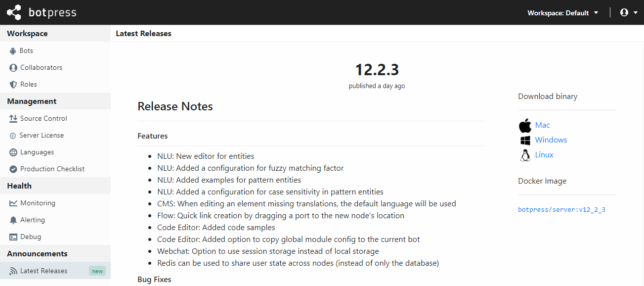Screen dimensions: 644x286
Task: Expand the user account menu
Action: (624, 12)
